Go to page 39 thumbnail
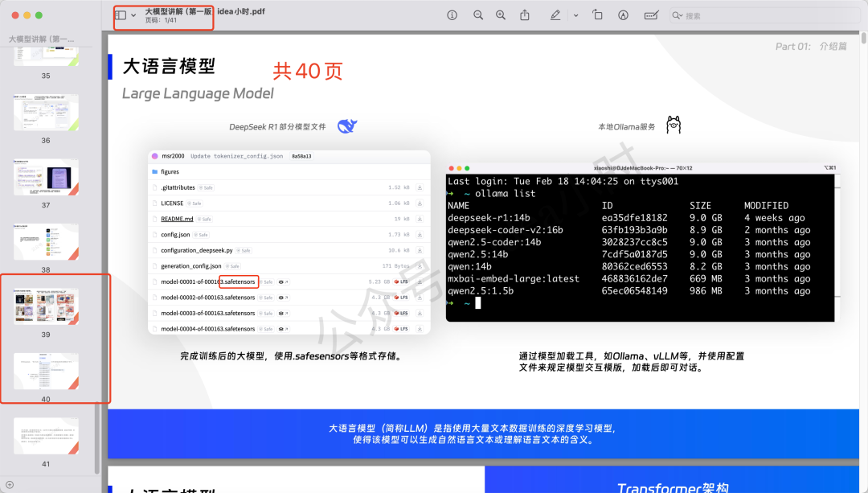 pyautogui.click(x=46, y=306)
